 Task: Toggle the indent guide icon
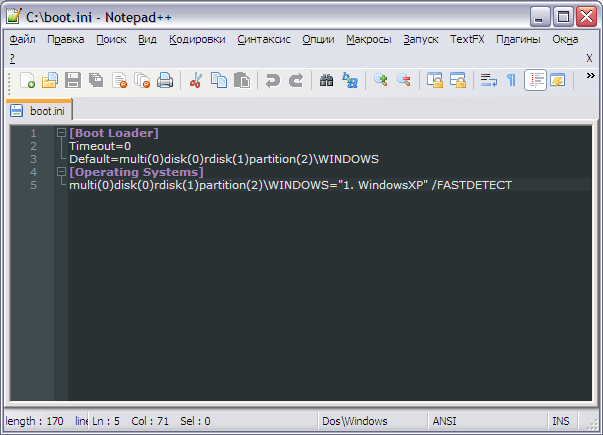(x=535, y=81)
